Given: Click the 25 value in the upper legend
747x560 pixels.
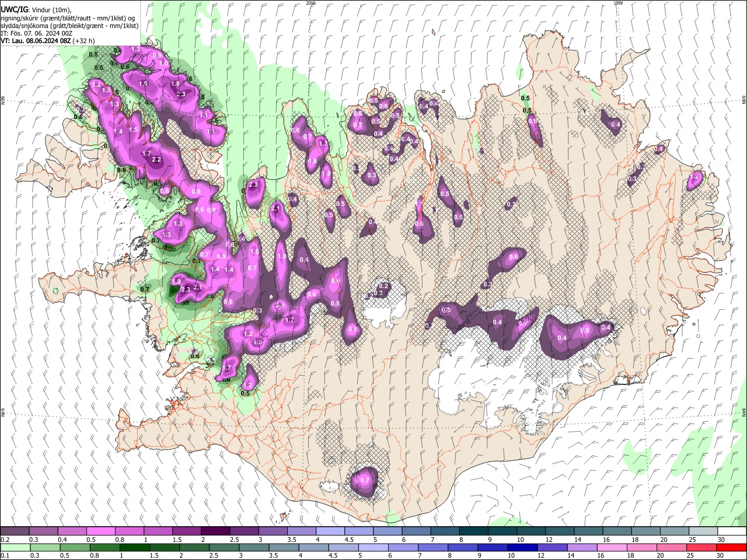Looking at the screenshot, I should [692, 540].
